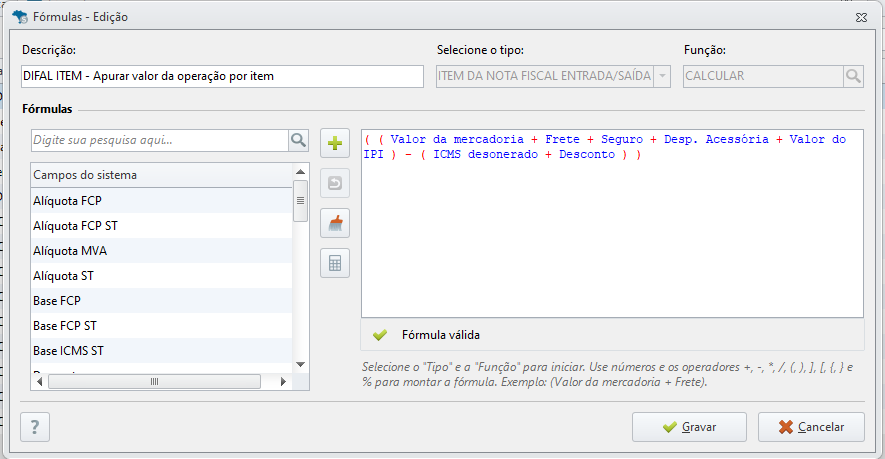Click 'ICMS desonerado' in the formula
This screenshot has width=885, height=459.
coord(485,154)
